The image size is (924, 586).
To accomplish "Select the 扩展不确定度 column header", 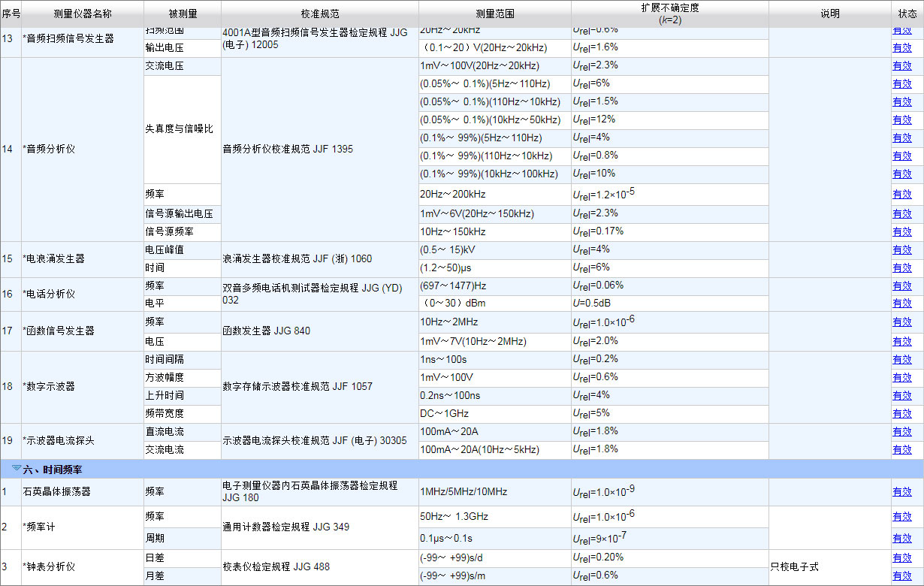I will (670, 14).
